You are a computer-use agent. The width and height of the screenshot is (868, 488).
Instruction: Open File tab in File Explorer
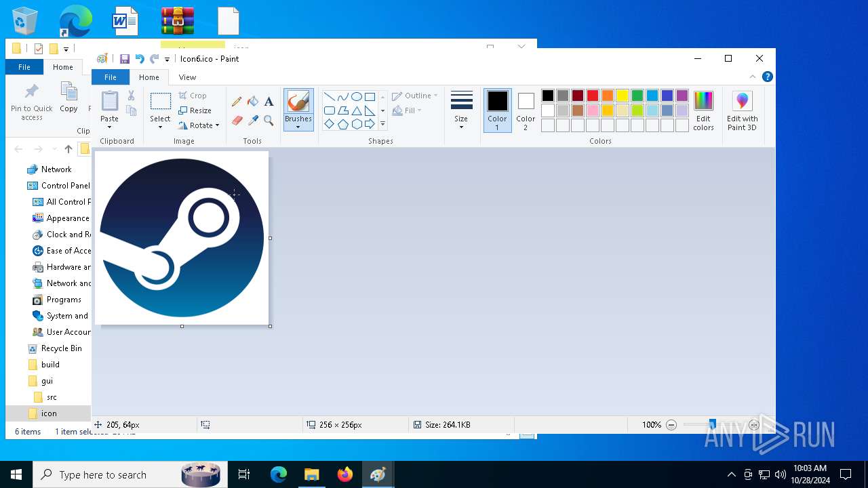pyautogui.click(x=24, y=67)
